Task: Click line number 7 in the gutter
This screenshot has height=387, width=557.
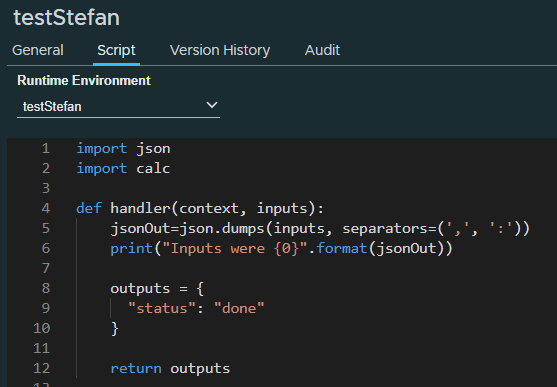Action: tap(46, 268)
